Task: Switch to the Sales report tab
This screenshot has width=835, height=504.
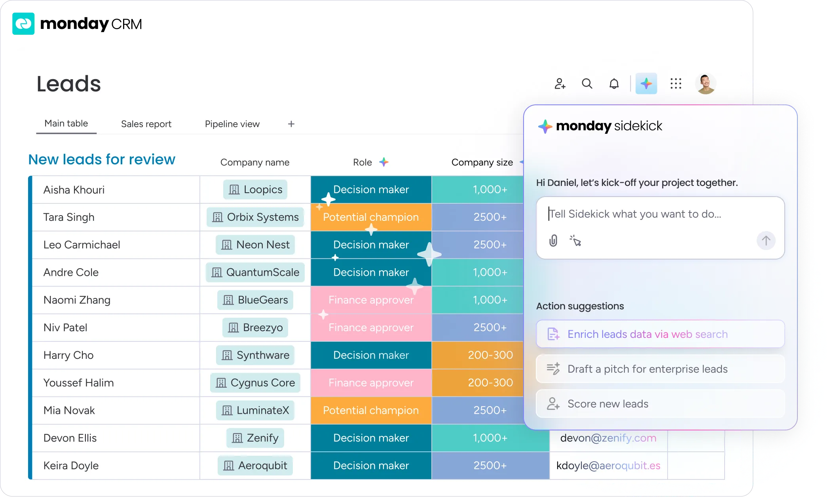Action: coord(146,124)
